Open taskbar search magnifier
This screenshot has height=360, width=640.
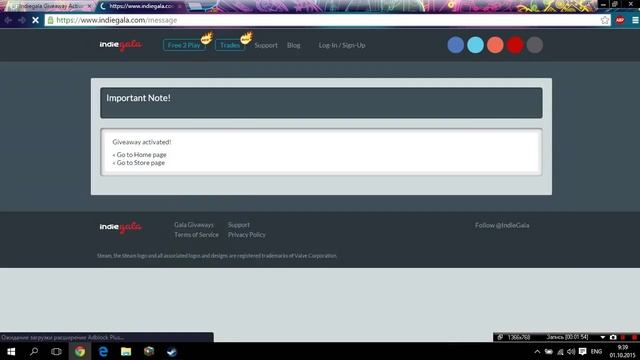(x=34, y=351)
